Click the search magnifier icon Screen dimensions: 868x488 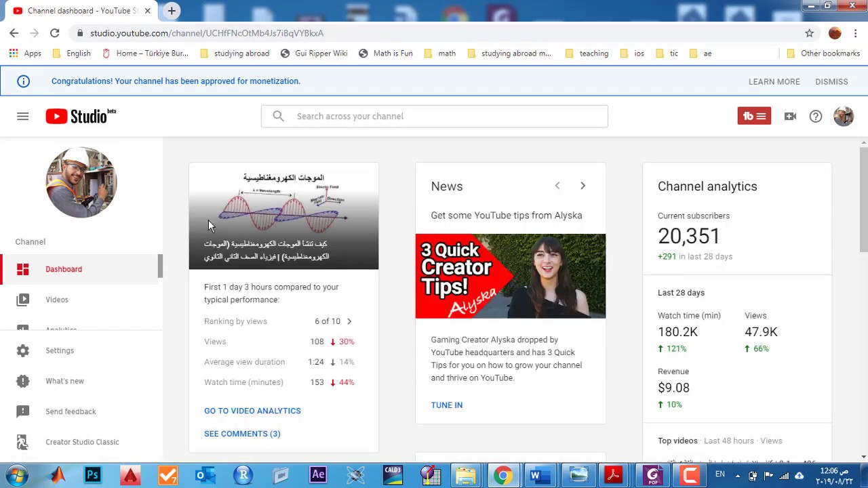point(278,116)
